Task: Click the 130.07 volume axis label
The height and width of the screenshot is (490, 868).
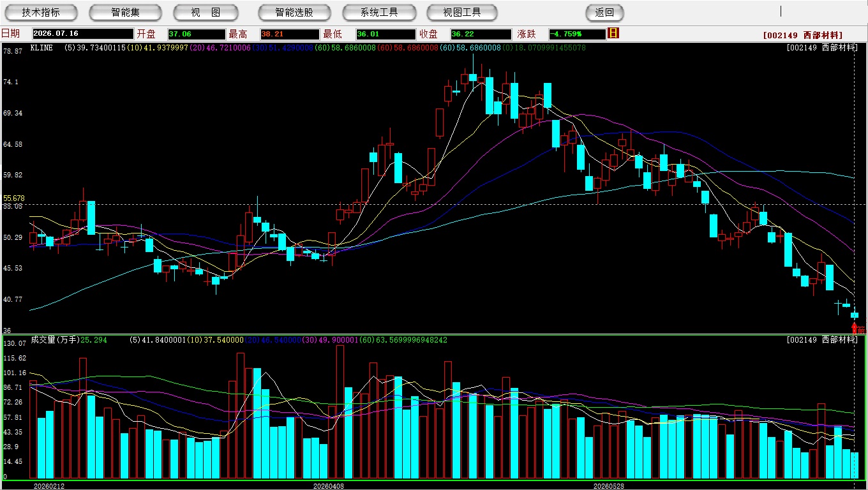Action: point(14,343)
